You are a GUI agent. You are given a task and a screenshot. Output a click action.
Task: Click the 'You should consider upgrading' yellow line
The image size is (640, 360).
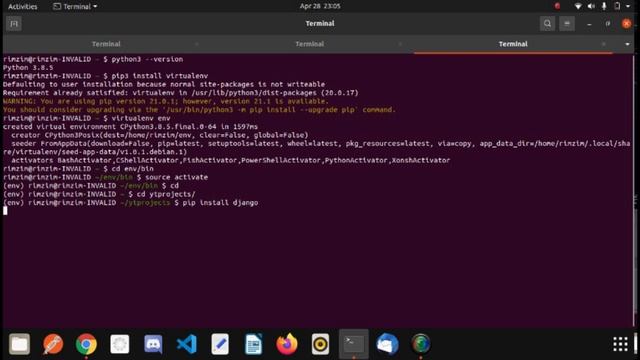(x=199, y=110)
